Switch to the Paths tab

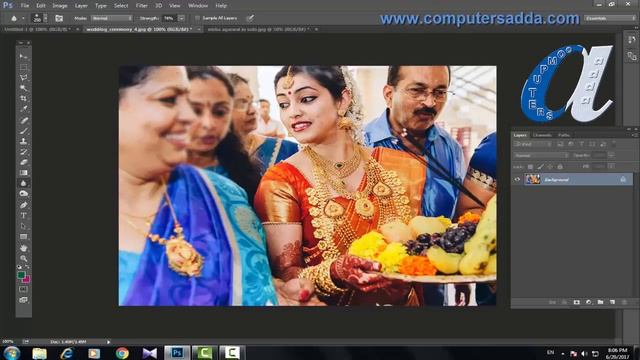pos(564,135)
